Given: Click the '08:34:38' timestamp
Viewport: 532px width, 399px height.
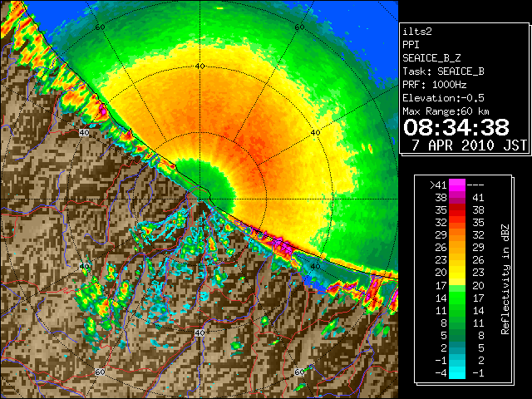Looking at the screenshot, I should (x=456, y=127).
